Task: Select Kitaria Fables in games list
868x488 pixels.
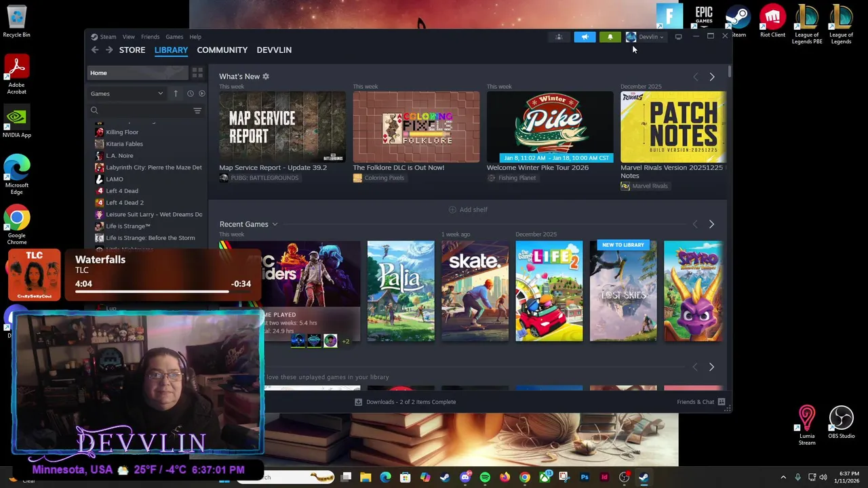Action: coord(124,144)
